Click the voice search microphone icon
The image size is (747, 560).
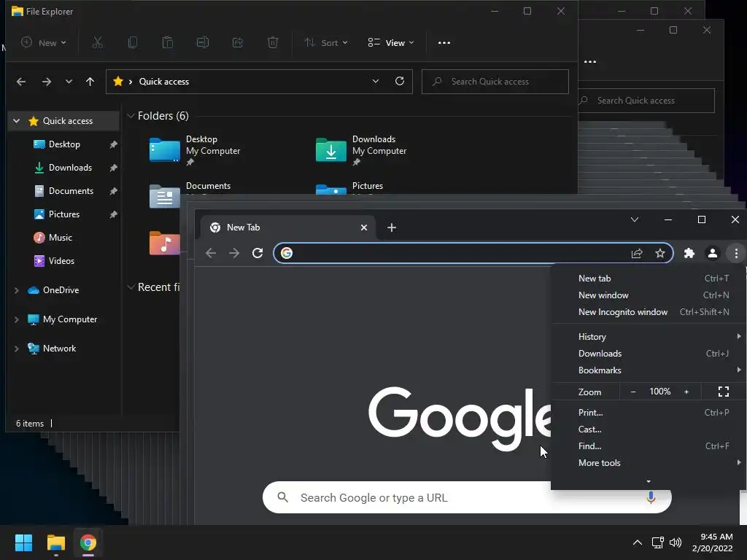651,497
